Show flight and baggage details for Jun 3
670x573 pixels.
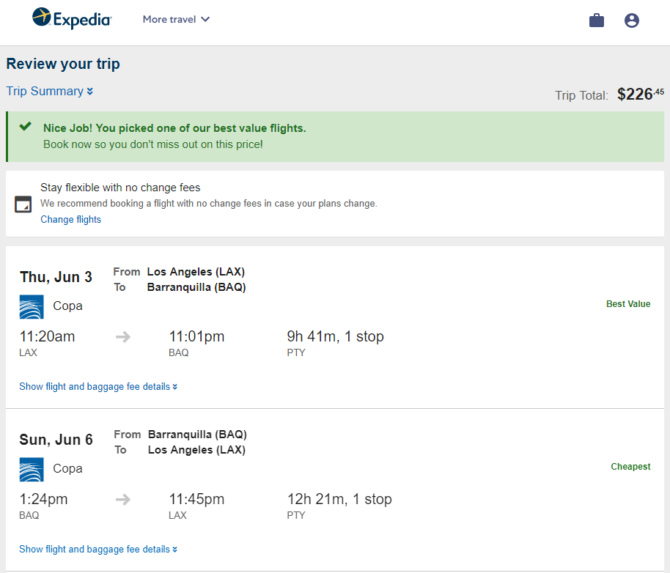pos(98,387)
